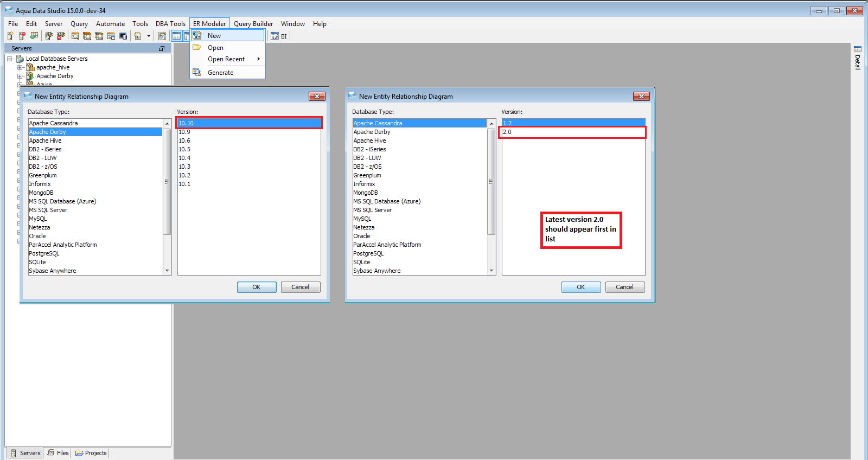868x460 pixels.
Task: Open the Tools menu
Action: tap(140, 24)
